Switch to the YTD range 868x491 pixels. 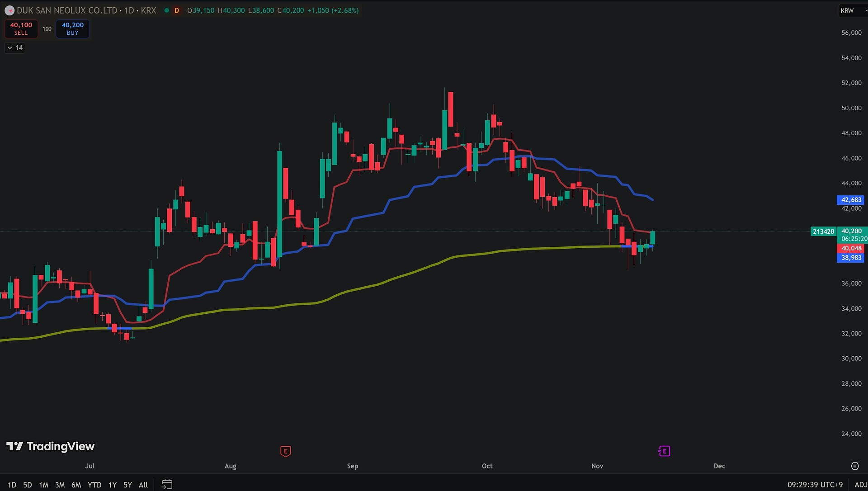(94, 485)
